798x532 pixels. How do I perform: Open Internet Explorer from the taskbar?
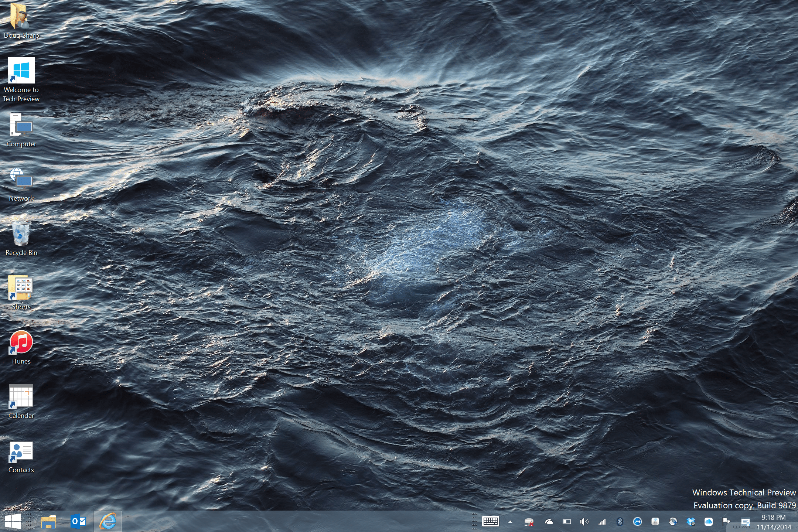108,521
